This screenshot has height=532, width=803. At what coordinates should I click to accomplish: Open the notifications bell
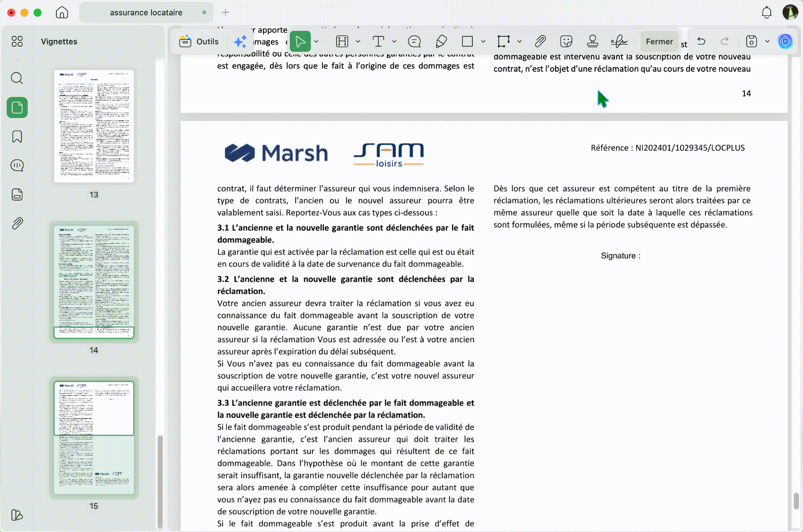pos(767,13)
